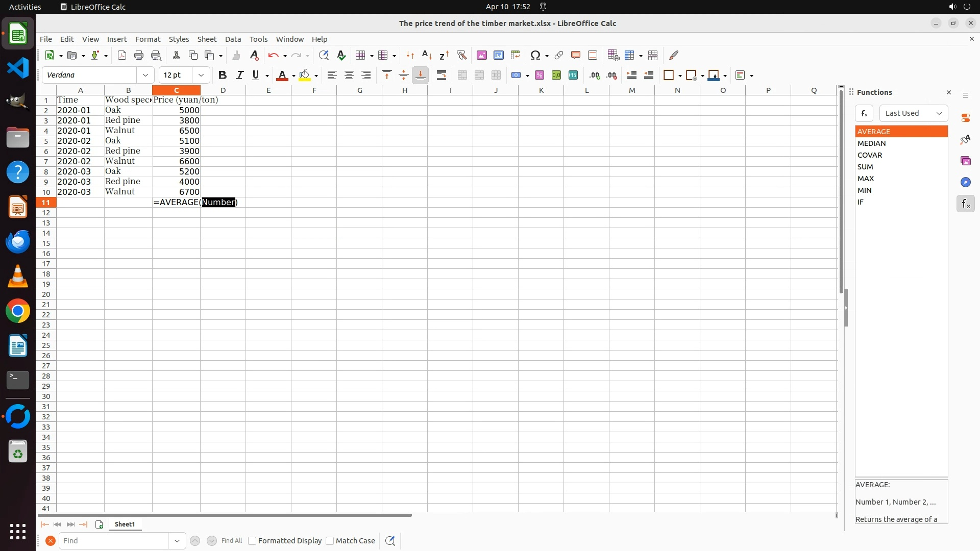Click the Wrap Text icon

click(x=442, y=75)
